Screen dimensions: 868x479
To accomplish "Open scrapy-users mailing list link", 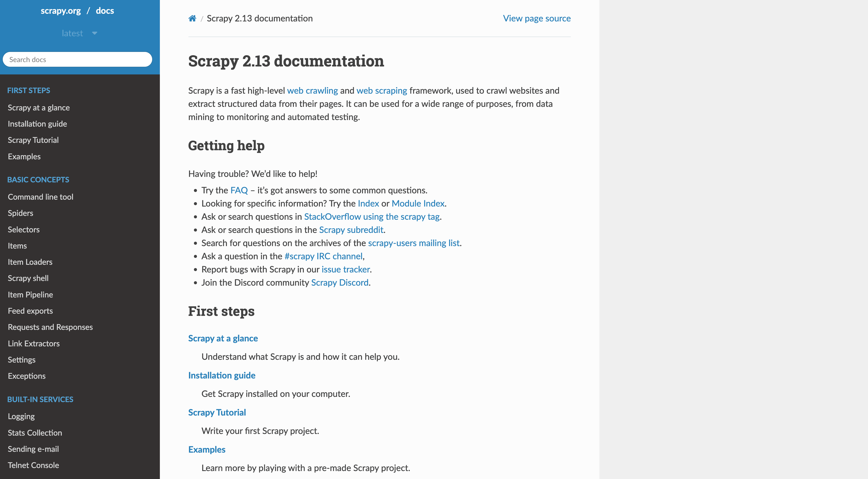I will click(x=414, y=243).
